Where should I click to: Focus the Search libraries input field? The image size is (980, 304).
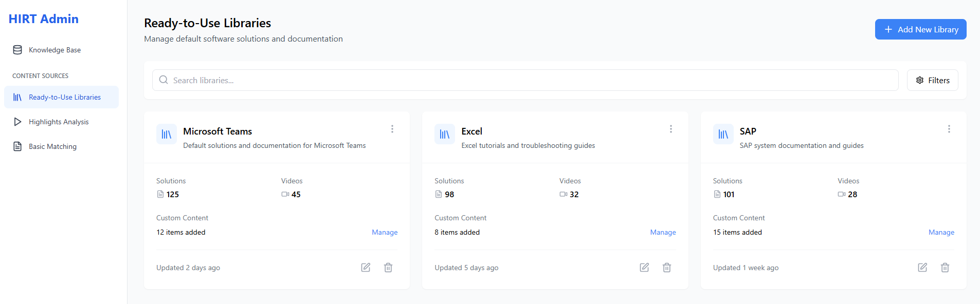pyautogui.click(x=524, y=80)
